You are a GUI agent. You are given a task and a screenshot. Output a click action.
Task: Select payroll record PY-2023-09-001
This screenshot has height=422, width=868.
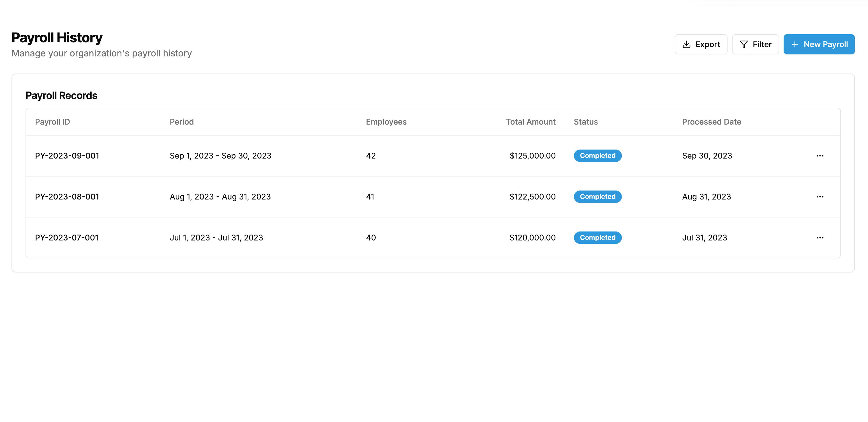pyautogui.click(x=67, y=155)
